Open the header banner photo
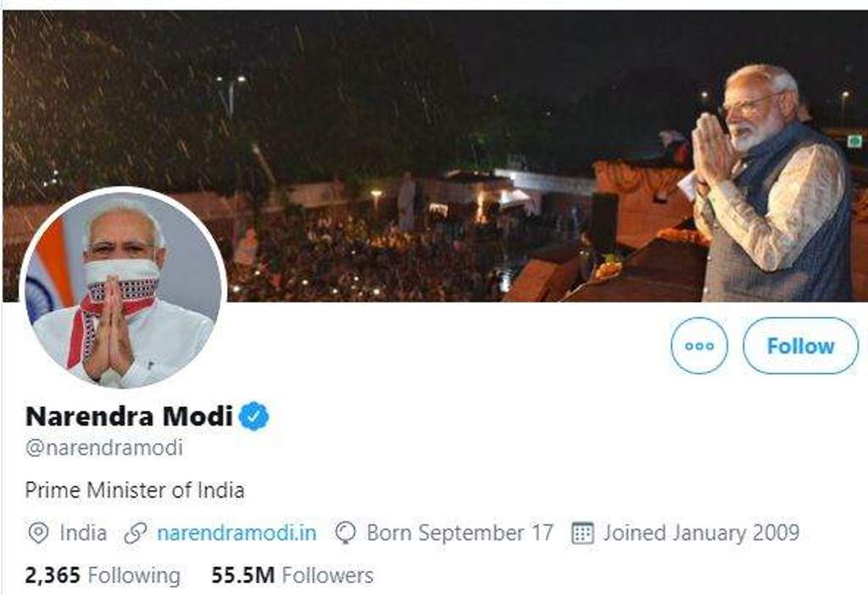 [435, 156]
